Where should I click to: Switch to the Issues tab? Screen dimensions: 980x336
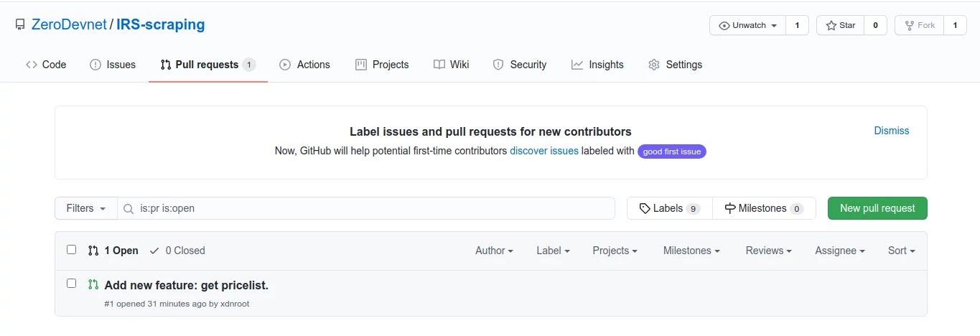point(113,65)
